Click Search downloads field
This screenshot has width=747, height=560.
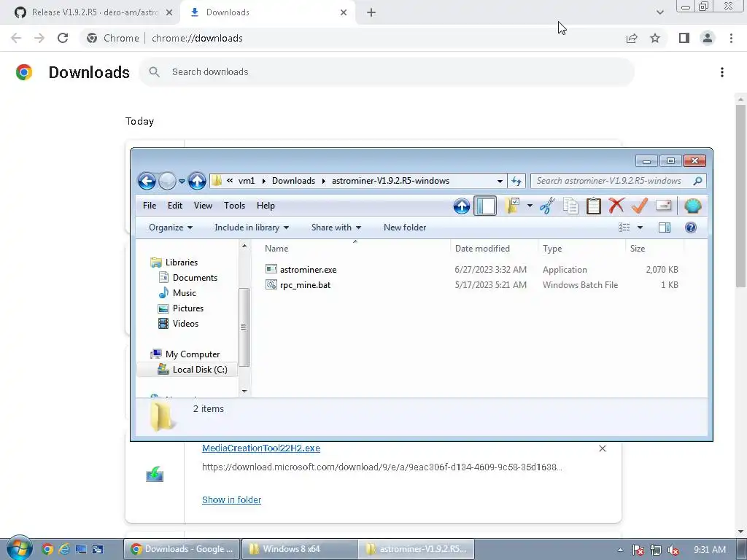387,72
